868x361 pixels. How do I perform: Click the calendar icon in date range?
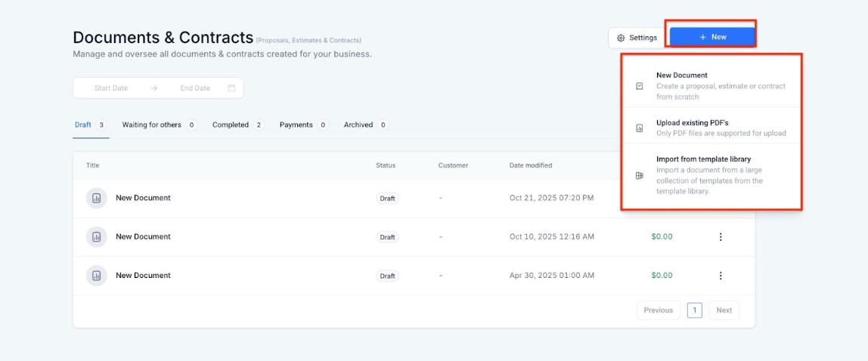click(231, 88)
